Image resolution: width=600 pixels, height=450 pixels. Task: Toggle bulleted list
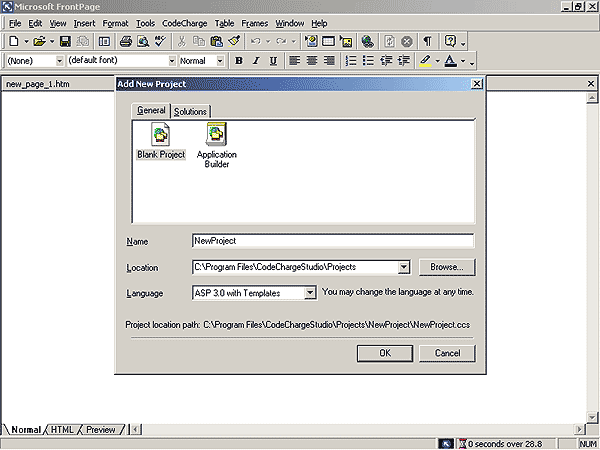pos(368,60)
